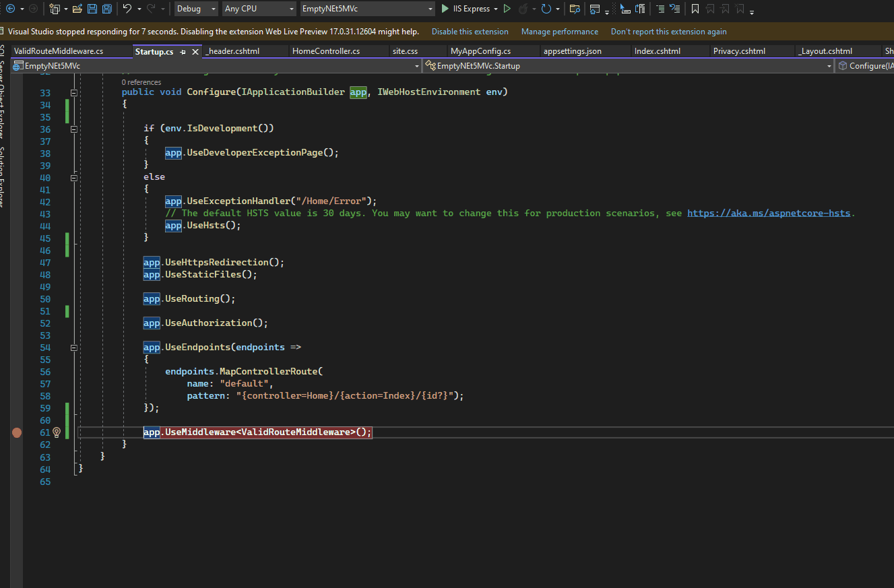Click the UseAuthorization call on line 52

(x=208, y=323)
